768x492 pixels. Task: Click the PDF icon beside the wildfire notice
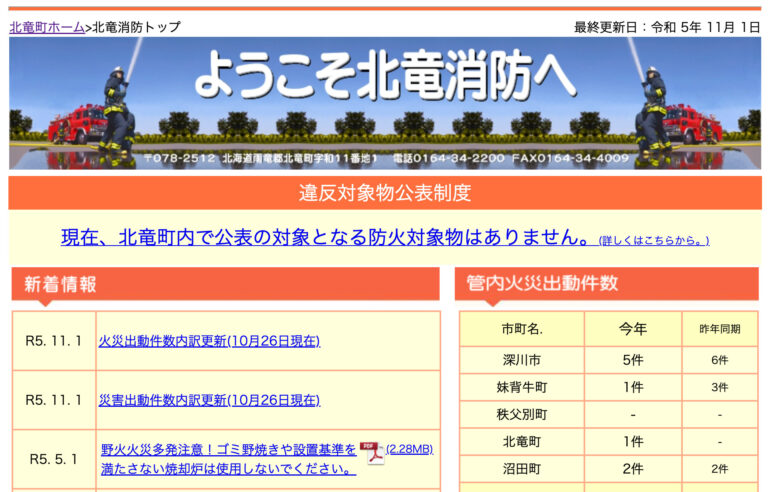pos(372,451)
